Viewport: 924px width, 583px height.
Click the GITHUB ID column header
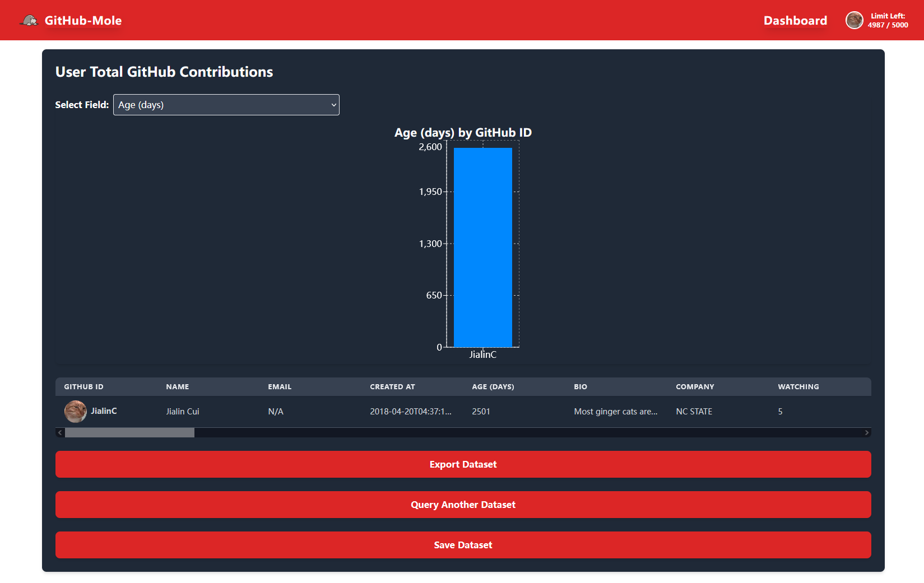[83, 387]
